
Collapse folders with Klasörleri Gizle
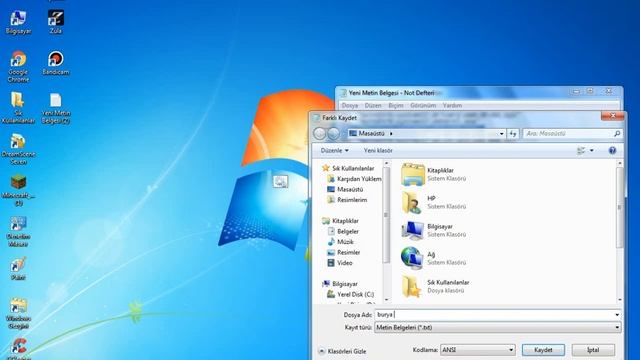[342, 351]
